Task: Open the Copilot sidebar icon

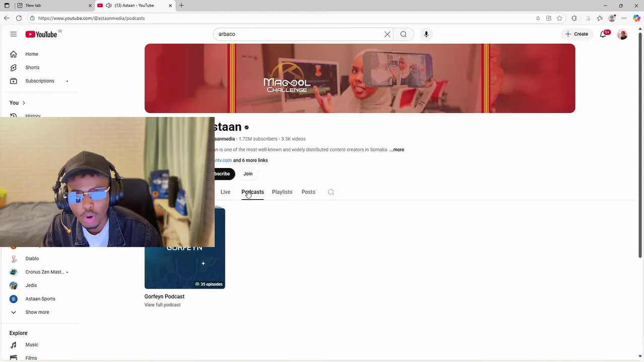Action: click(x=636, y=18)
